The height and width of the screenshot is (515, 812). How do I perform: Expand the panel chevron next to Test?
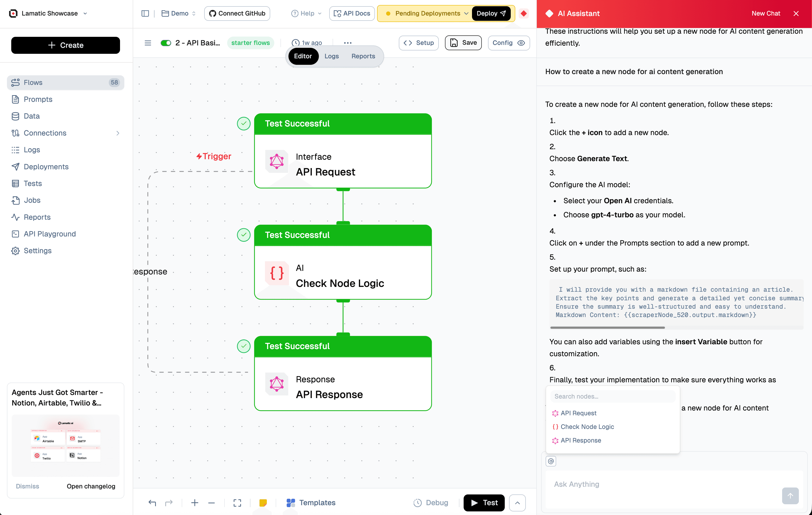517,503
